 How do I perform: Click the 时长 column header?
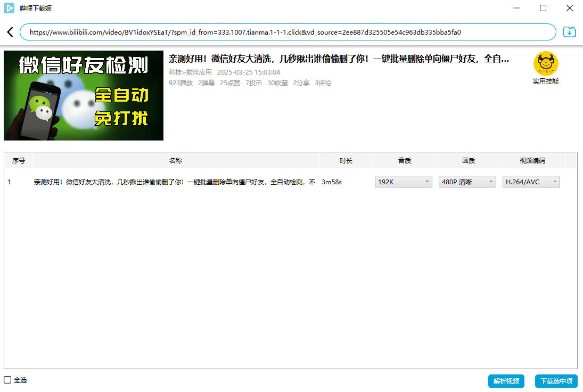tap(346, 161)
